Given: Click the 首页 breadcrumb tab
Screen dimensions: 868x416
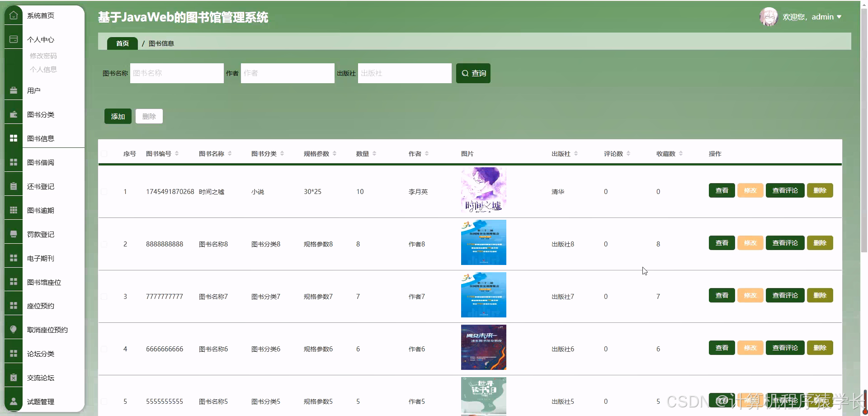Looking at the screenshot, I should pos(123,43).
